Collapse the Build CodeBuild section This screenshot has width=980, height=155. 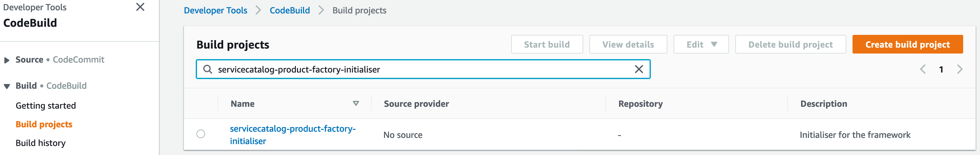tap(7, 86)
